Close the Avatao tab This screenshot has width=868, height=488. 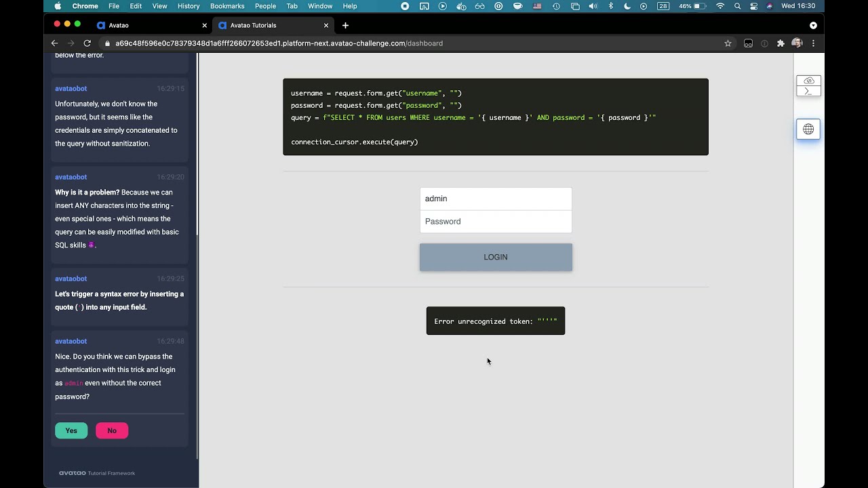tap(205, 26)
